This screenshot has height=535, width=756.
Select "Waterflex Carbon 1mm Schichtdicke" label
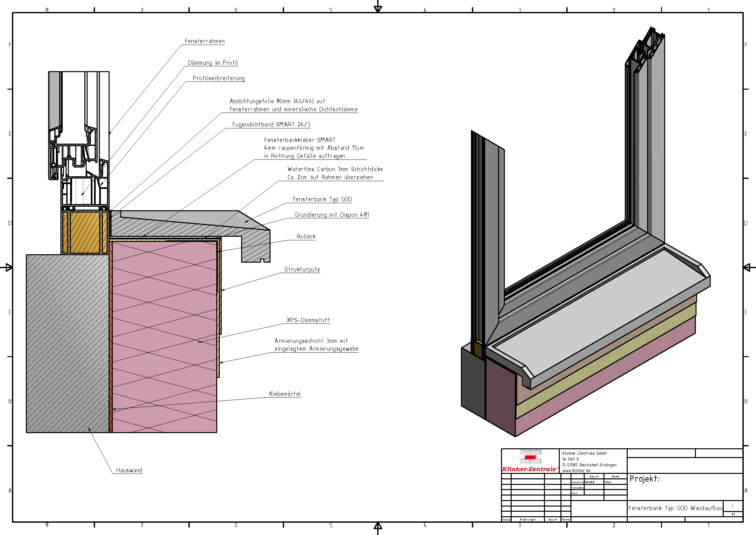[x=335, y=169]
